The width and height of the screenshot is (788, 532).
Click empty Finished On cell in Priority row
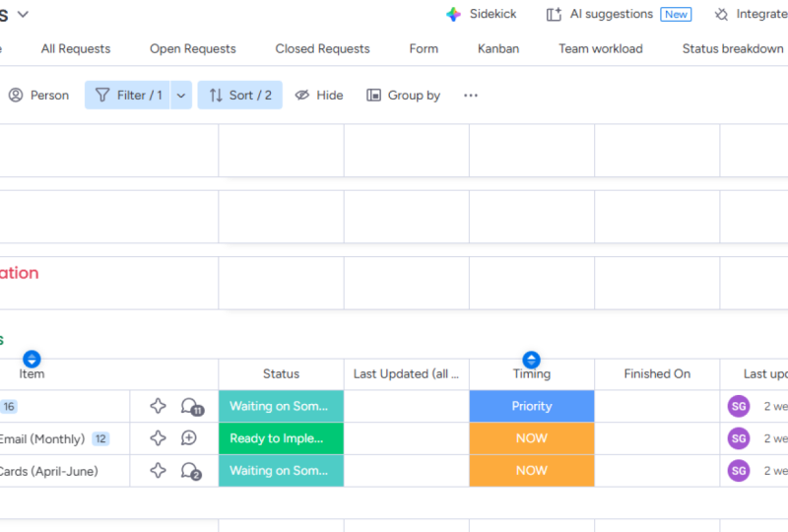pos(657,406)
